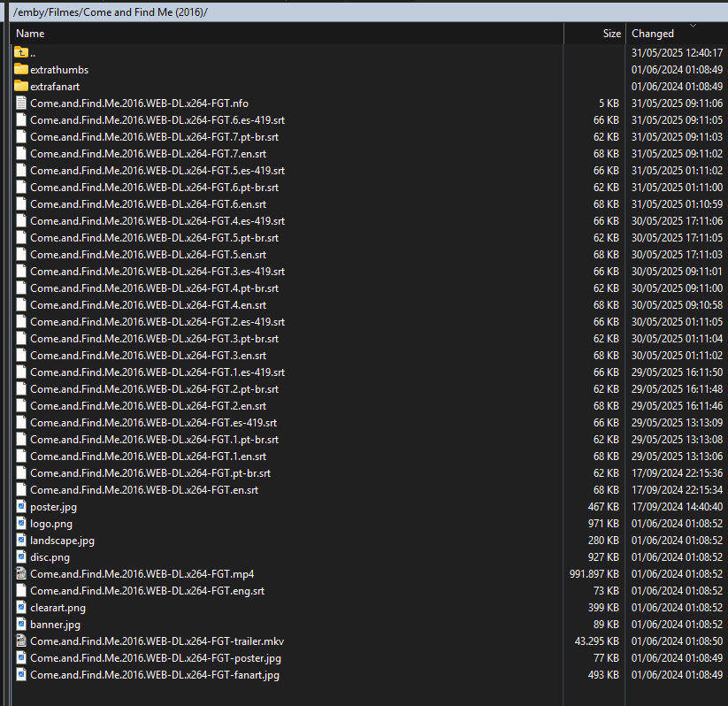Viewport: 728px width, 706px height.
Task: Select the FGT.es-419.srt file icon
Action: point(21,422)
